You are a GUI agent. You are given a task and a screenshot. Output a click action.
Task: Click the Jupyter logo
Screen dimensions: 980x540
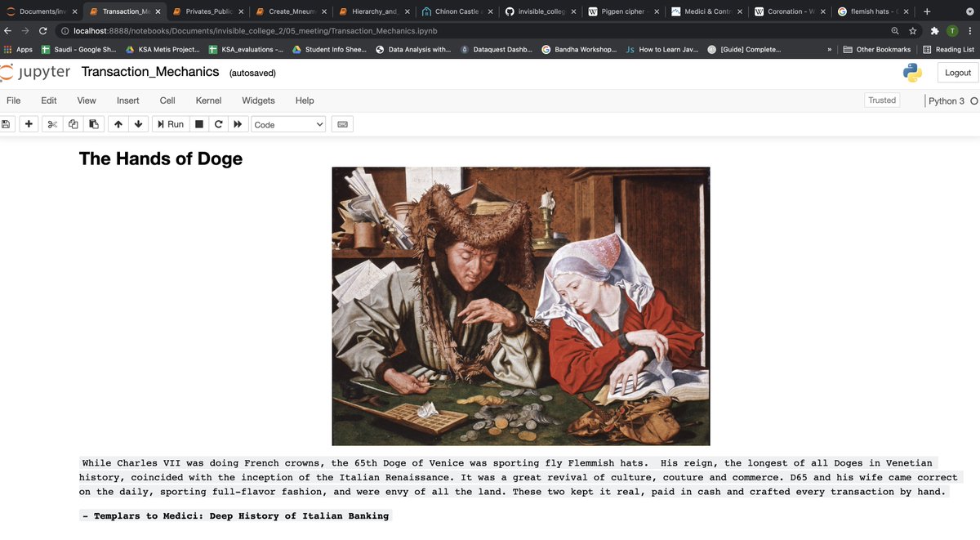pyautogui.click(x=35, y=72)
